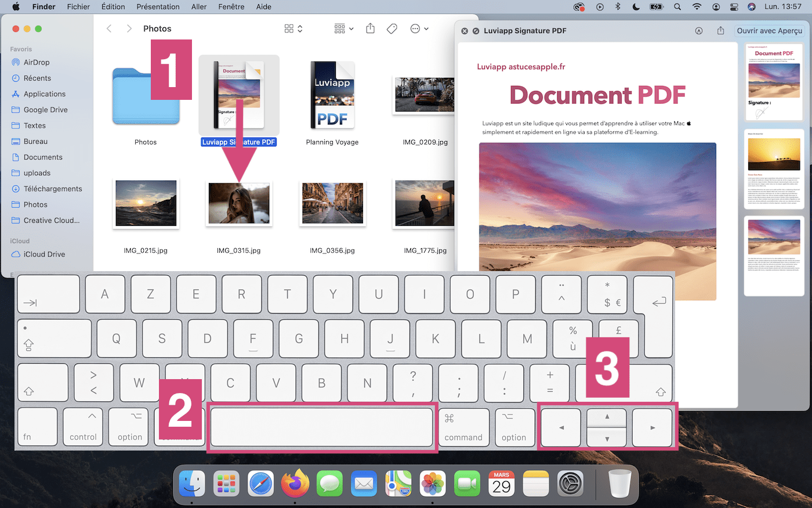Launch Safari from the Dock
812x508 pixels.
click(261, 484)
